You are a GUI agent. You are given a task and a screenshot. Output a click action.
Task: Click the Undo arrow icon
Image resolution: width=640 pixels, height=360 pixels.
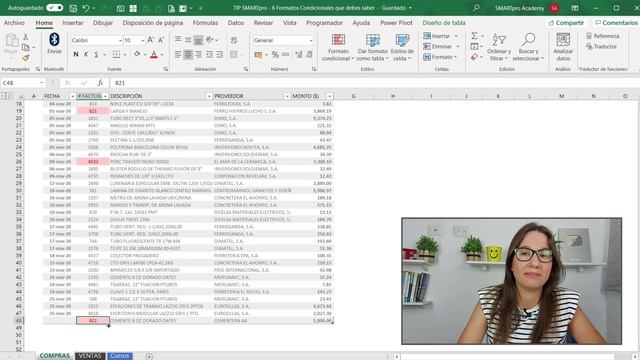(86, 8)
